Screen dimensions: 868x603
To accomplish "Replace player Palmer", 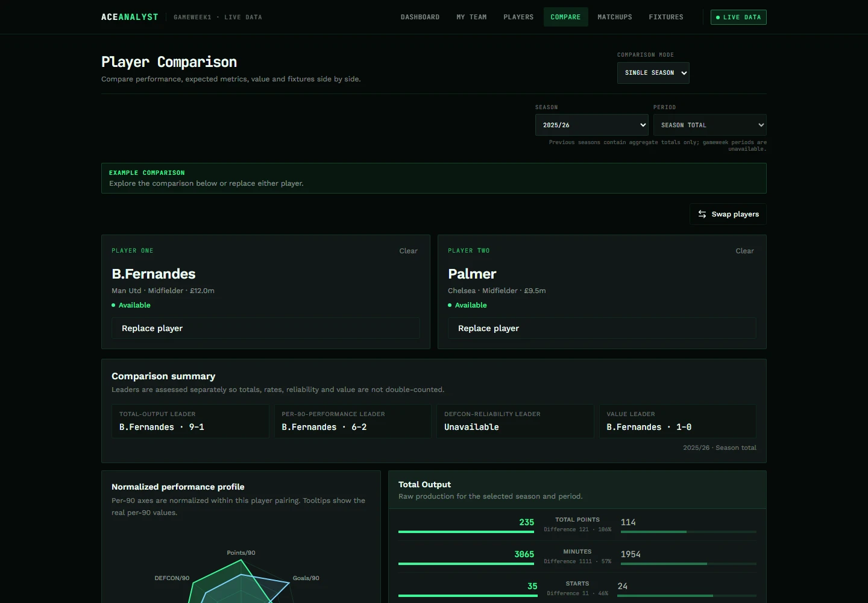I will (602, 328).
